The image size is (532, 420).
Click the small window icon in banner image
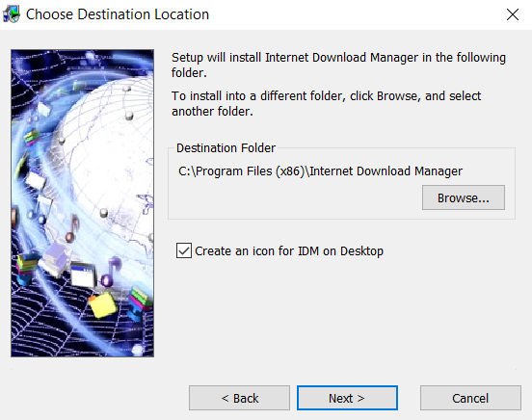(83, 275)
